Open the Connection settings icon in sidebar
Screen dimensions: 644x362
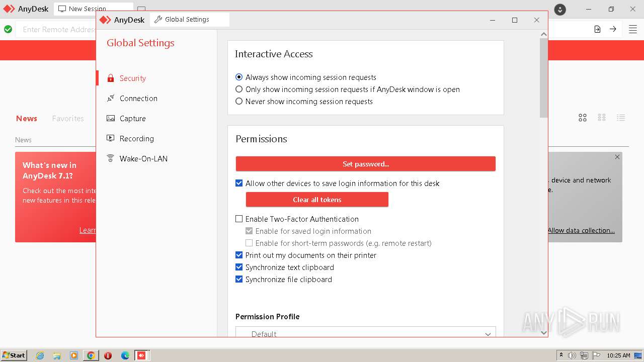(111, 99)
